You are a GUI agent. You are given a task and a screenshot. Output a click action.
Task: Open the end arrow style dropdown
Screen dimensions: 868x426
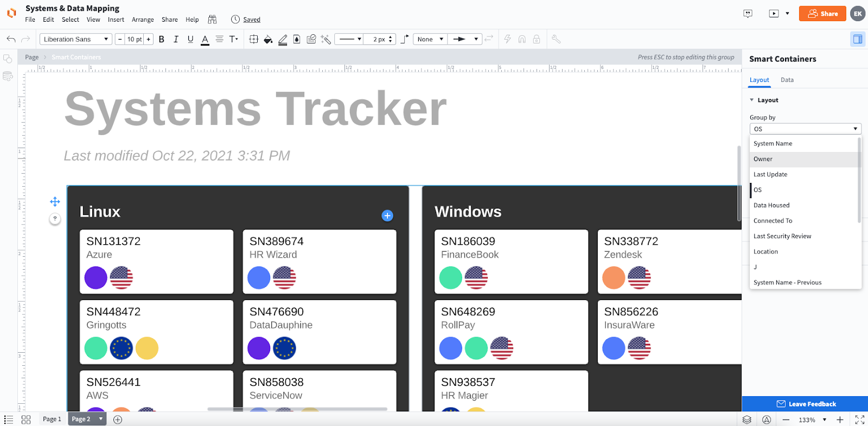465,39
